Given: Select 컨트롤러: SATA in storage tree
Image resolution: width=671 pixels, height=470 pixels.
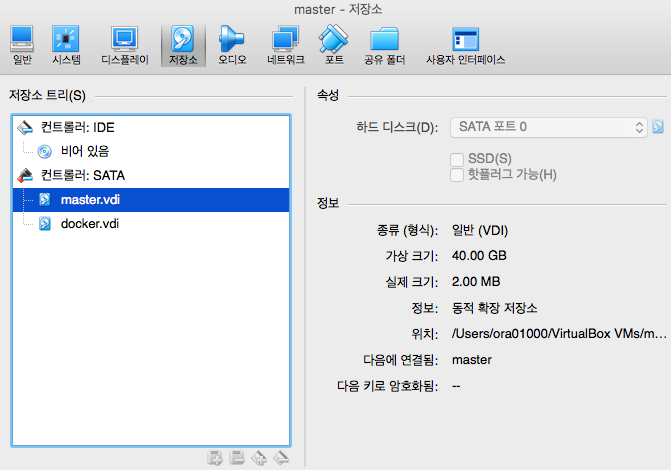Looking at the screenshot, I should [151, 175].
